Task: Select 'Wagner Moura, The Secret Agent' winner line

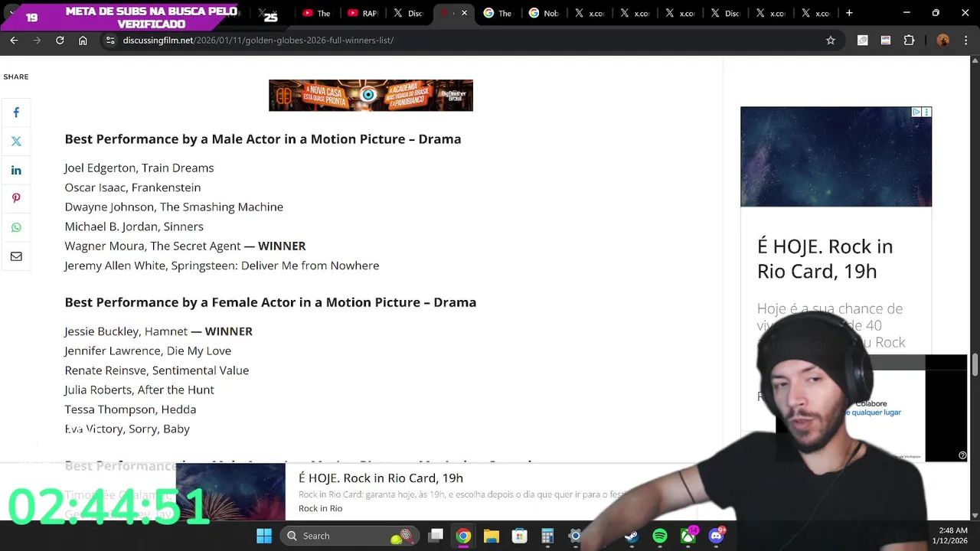Action: pos(185,246)
